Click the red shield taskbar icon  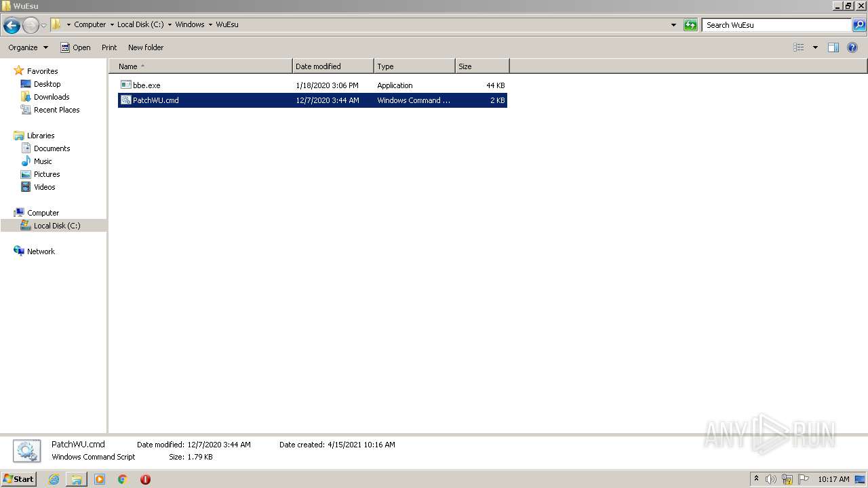pyautogui.click(x=145, y=479)
